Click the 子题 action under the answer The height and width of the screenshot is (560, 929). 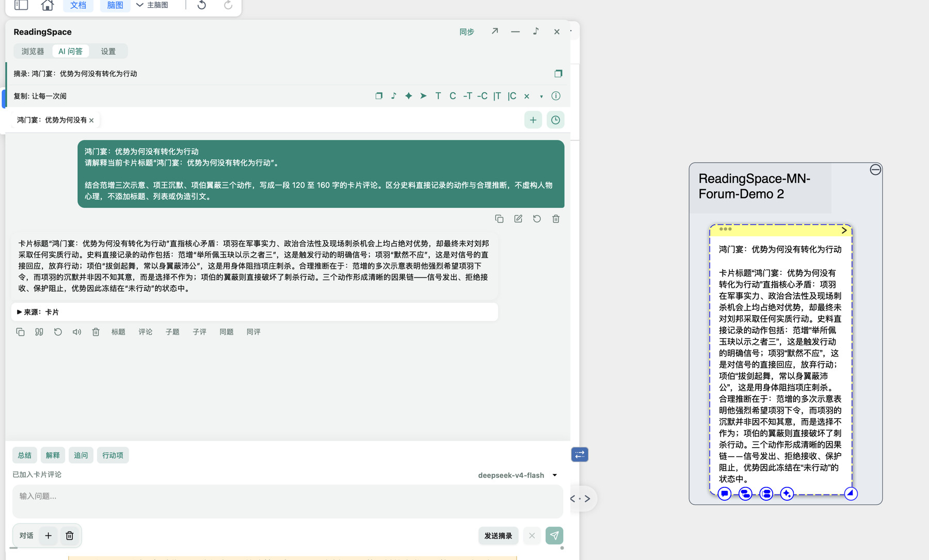click(x=172, y=332)
